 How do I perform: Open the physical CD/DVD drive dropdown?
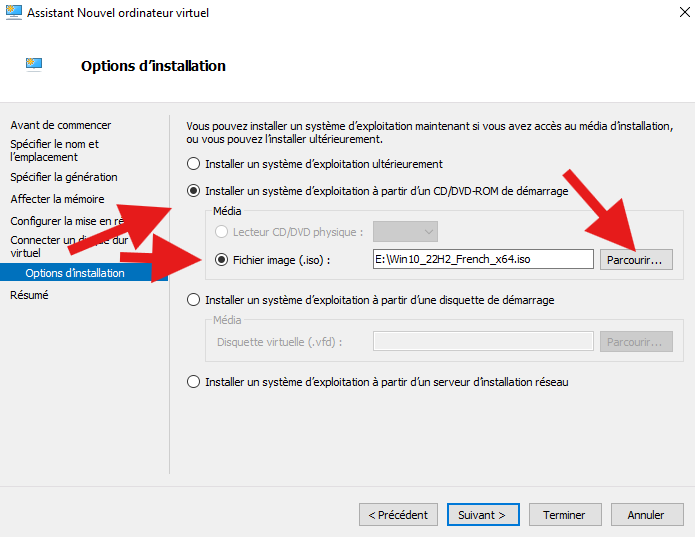pyautogui.click(x=405, y=232)
